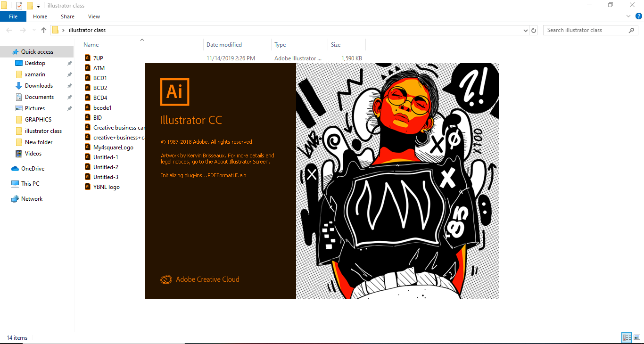
Task: Select Quick access in navigation pane
Action: click(x=37, y=52)
